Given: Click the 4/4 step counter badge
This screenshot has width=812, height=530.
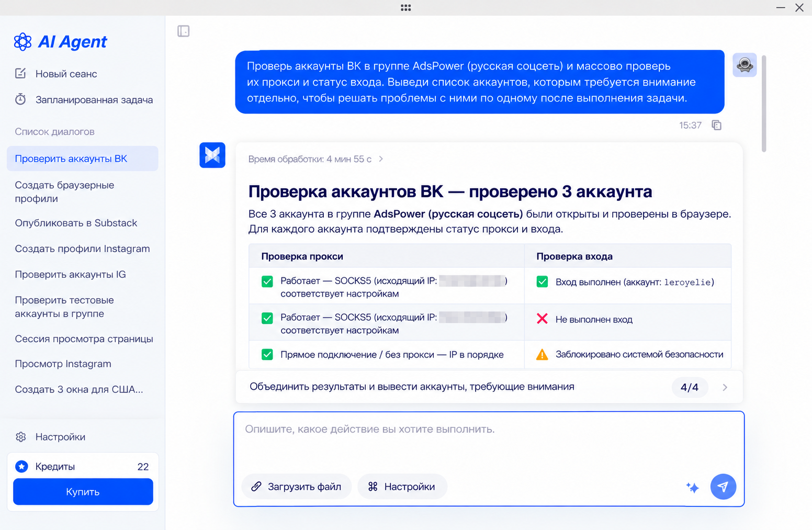Looking at the screenshot, I should coord(690,387).
